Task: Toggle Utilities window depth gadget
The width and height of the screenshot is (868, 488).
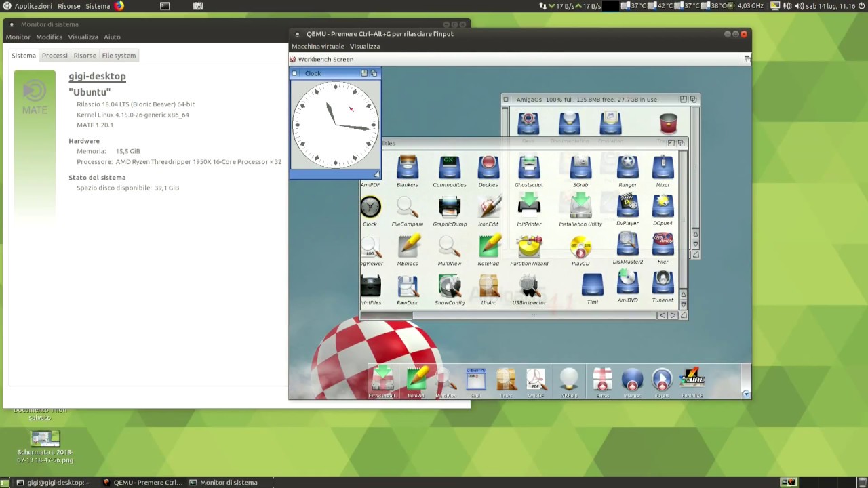Action: pyautogui.click(x=682, y=142)
